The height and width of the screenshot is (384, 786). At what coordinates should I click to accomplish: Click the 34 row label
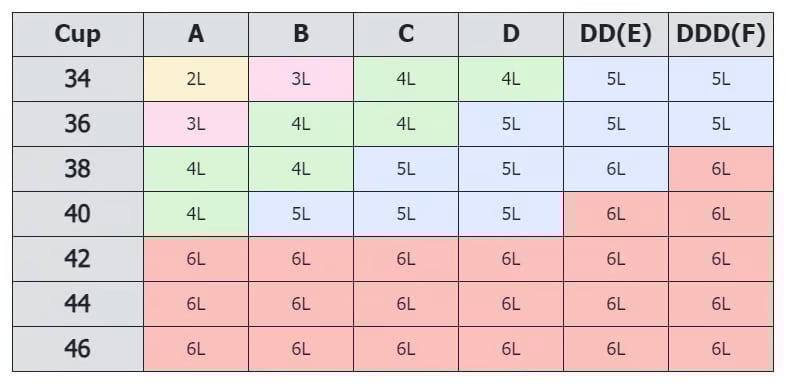[x=78, y=79]
